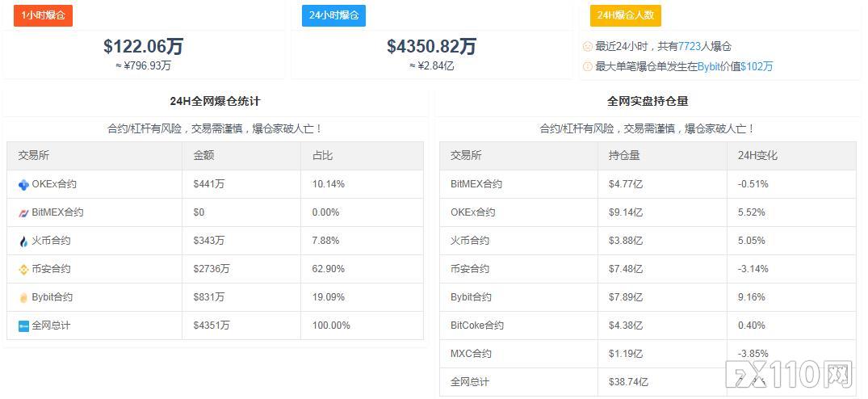The height and width of the screenshot is (399, 868).
Task: Click the ≈¥796.93万 conversion value
Action: coord(144,66)
